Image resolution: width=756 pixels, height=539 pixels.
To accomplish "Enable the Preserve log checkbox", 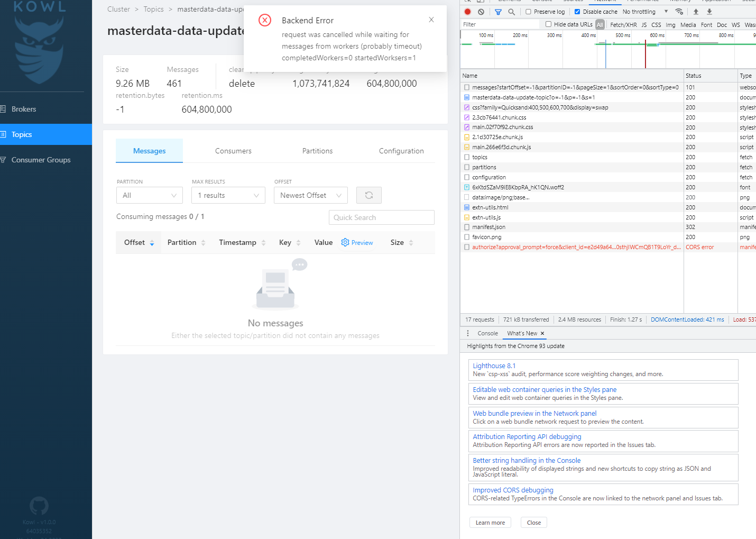I will pos(528,12).
